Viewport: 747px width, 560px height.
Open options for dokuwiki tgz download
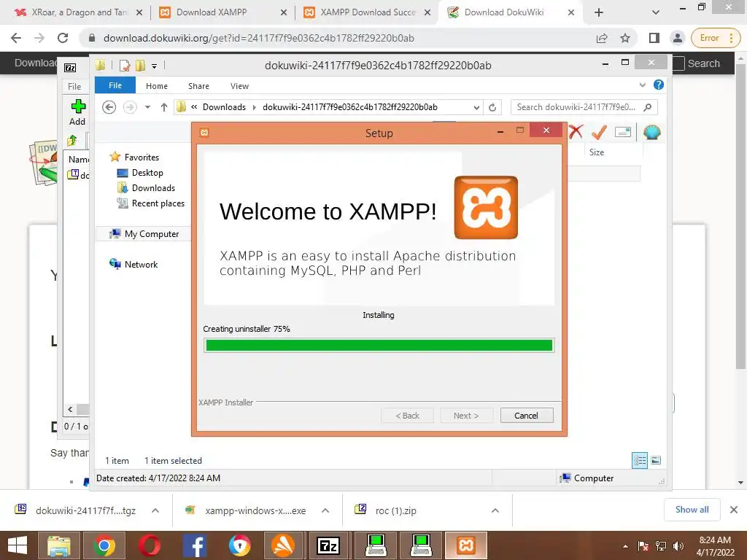coord(155,510)
